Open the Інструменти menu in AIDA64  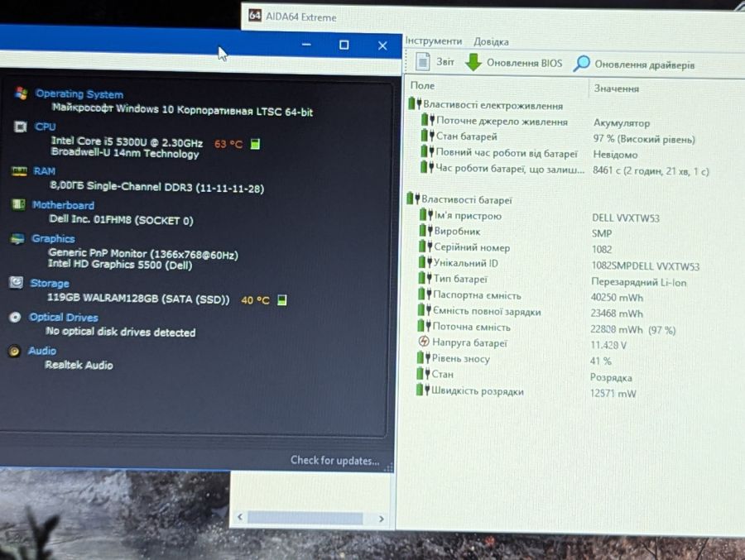click(433, 41)
